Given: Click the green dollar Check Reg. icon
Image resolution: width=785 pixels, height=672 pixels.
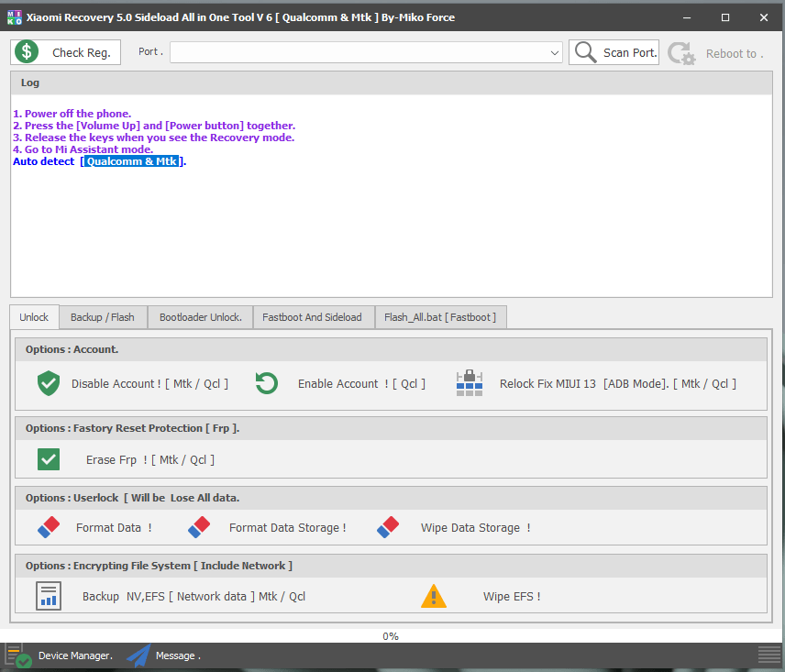Looking at the screenshot, I should point(28,52).
